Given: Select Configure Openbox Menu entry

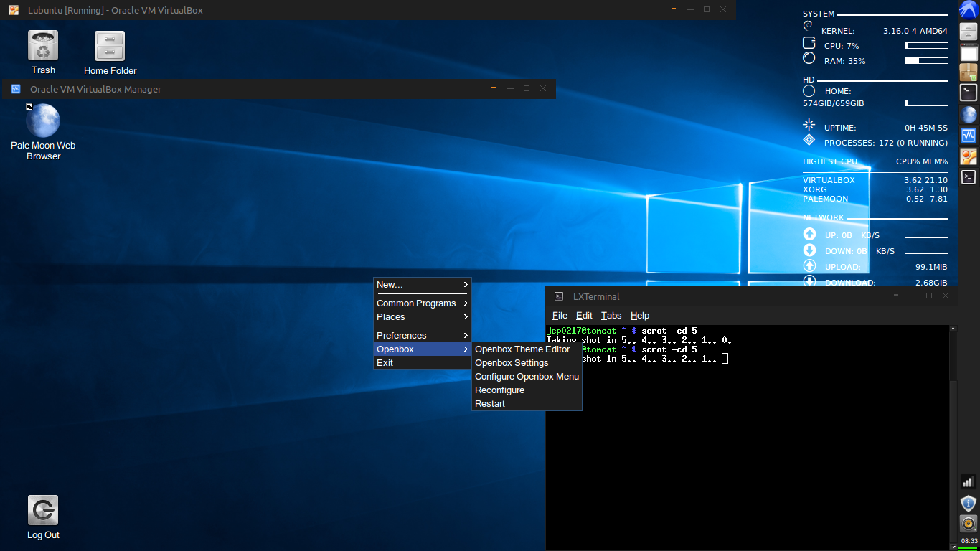Looking at the screenshot, I should point(527,377).
